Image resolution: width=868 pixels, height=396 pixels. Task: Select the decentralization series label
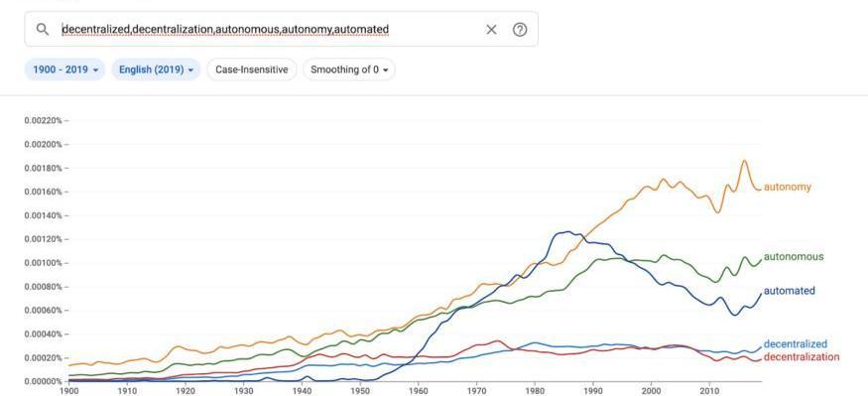click(801, 356)
